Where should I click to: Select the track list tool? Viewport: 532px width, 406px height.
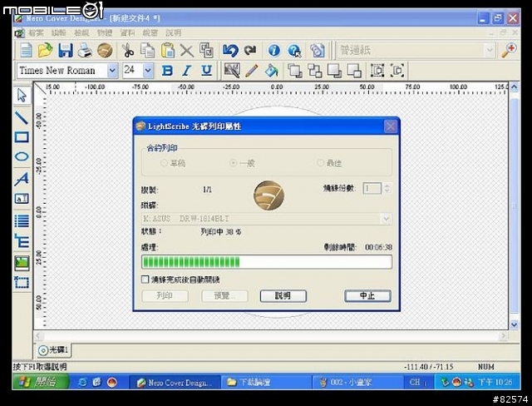pyautogui.click(x=22, y=220)
